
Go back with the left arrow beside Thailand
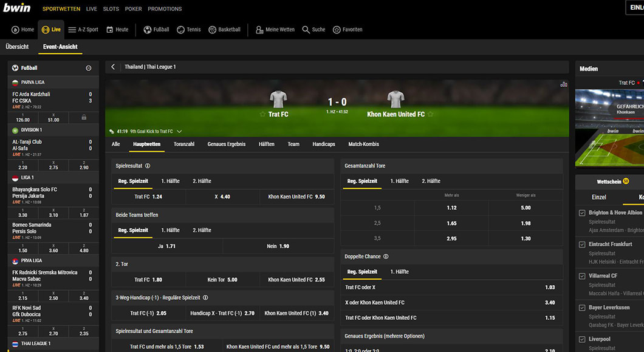coord(114,67)
